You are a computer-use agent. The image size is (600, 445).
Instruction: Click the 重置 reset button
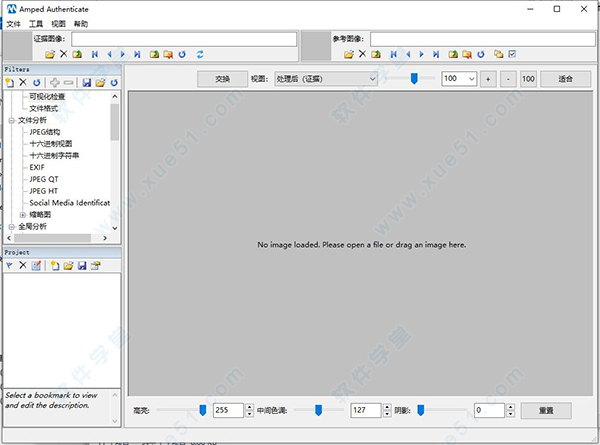pyautogui.click(x=546, y=410)
